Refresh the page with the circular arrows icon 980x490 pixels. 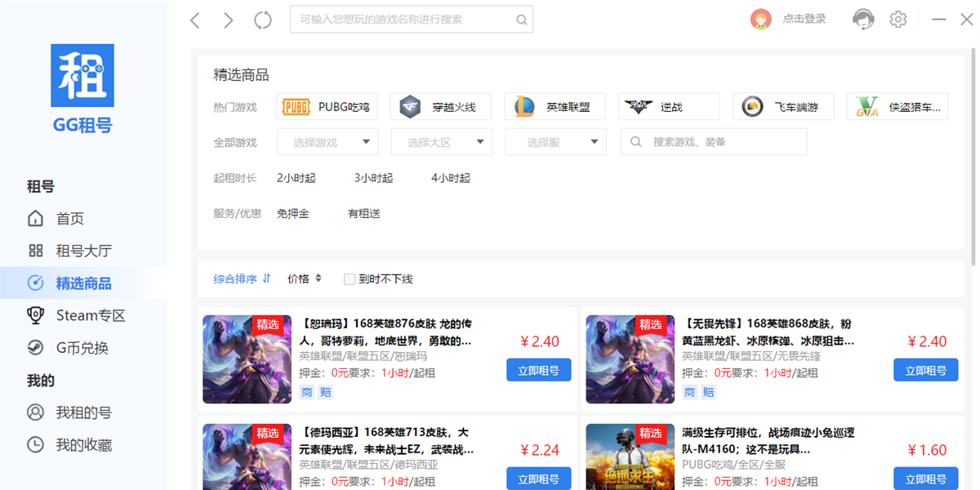coord(263,20)
